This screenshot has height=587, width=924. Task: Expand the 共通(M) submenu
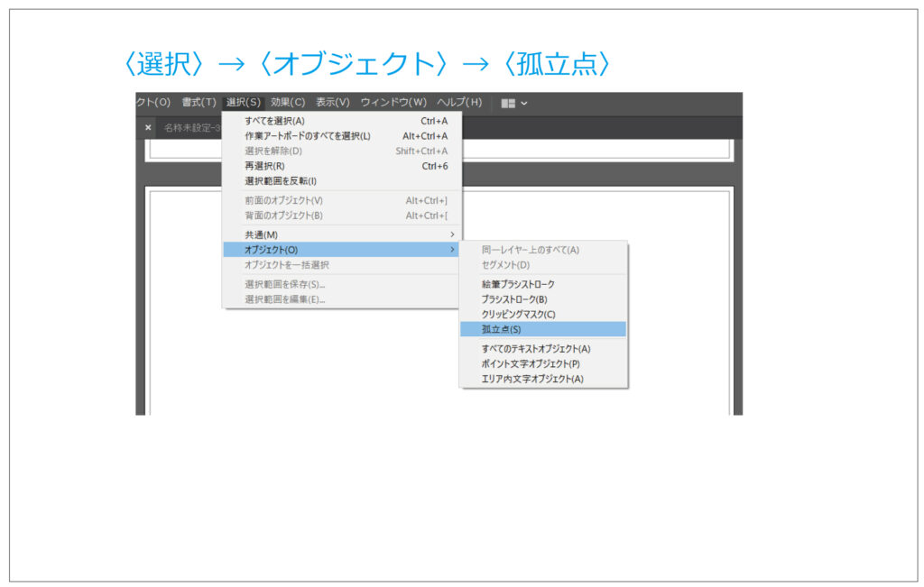coord(342,235)
